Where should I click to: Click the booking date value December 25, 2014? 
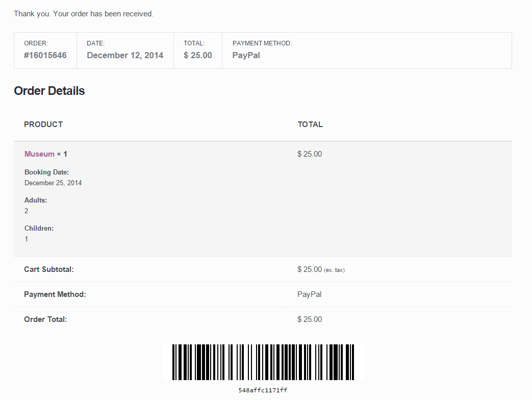(53, 183)
